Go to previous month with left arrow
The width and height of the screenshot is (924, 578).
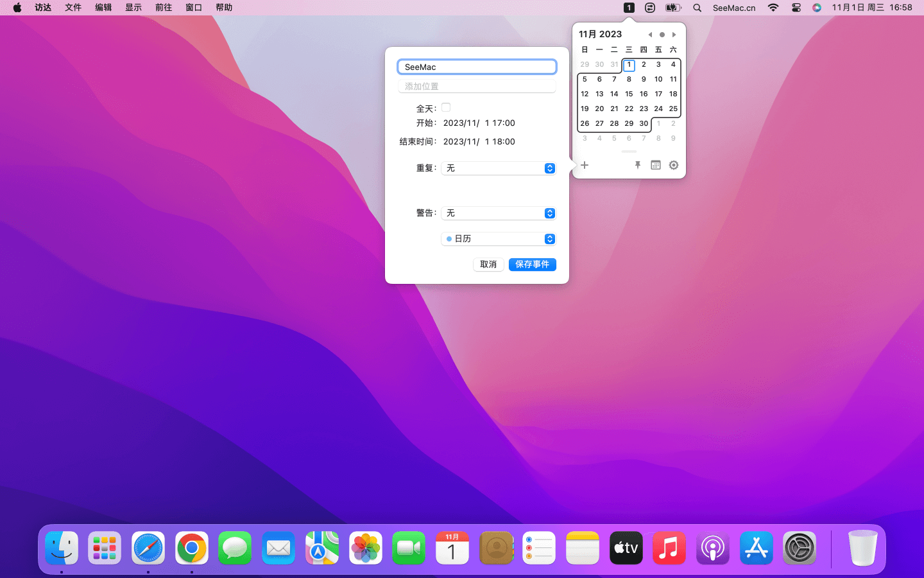pos(650,35)
